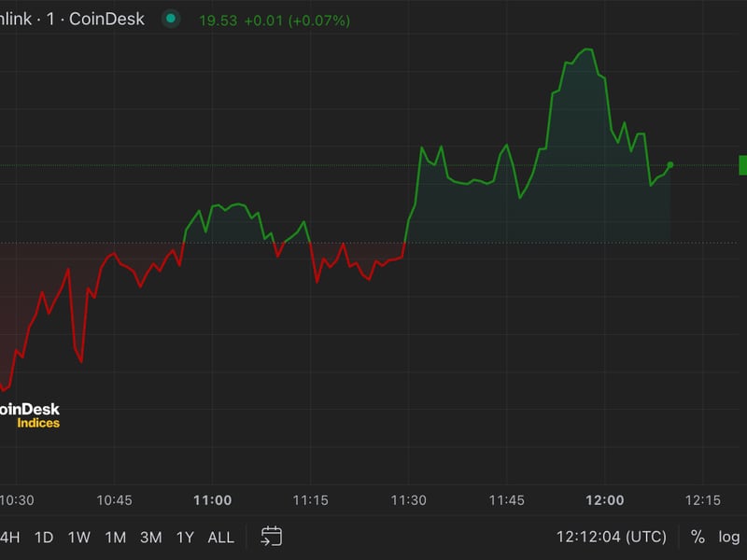The image size is (747, 560).
Task: Show the ALL time range
Action: (x=220, y=537)
